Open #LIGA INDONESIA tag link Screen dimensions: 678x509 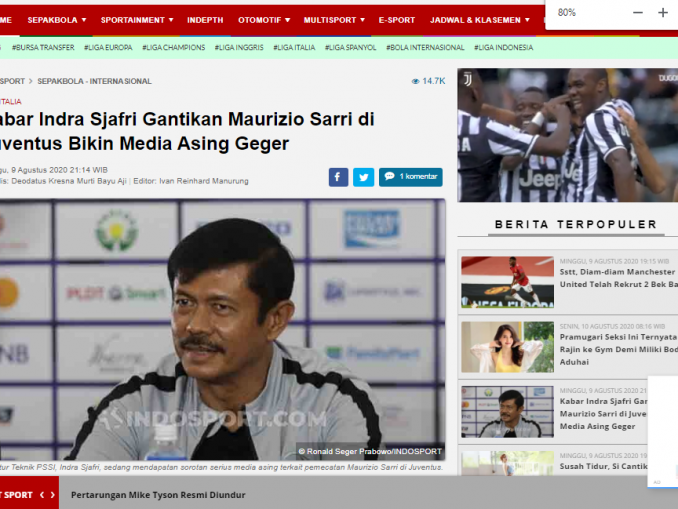click(x=503, y=48)
